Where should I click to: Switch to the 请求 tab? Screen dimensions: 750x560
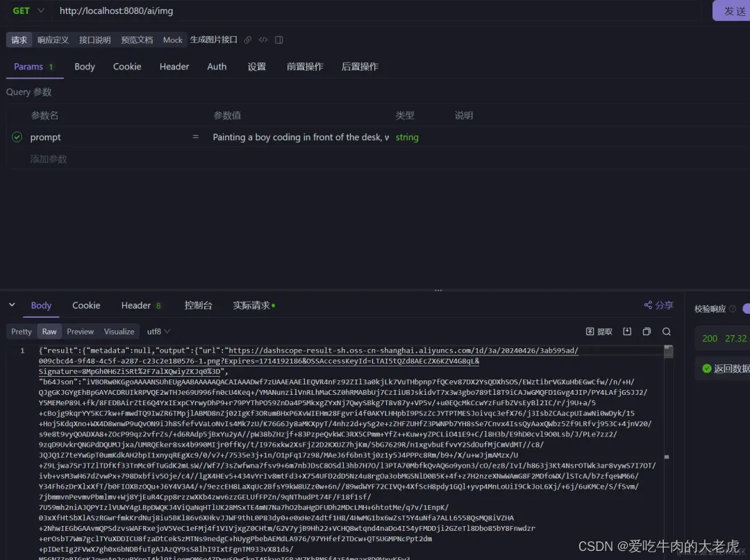tap(19, 40)
